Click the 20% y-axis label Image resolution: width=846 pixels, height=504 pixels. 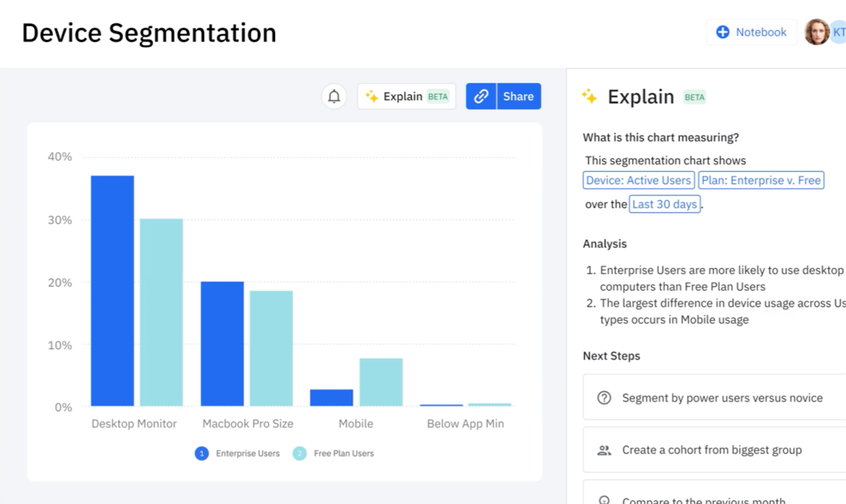coord(60,283)
